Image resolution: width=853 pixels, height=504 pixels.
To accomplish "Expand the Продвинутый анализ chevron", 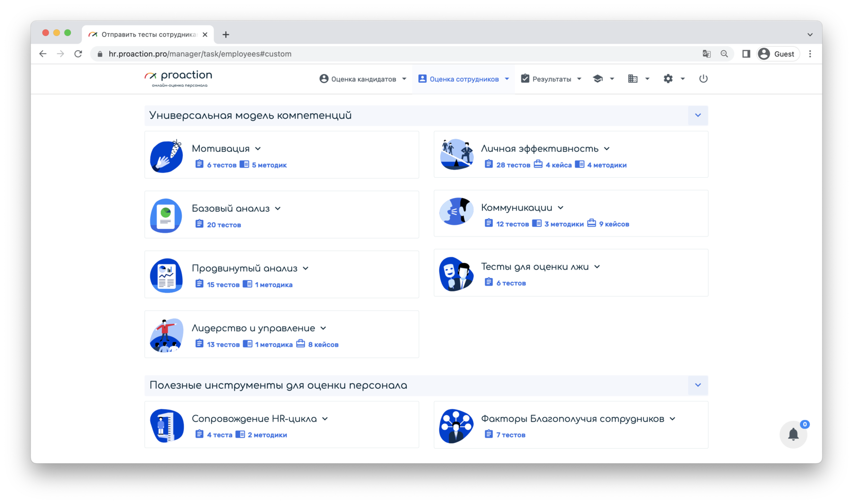I will (306, 268).
